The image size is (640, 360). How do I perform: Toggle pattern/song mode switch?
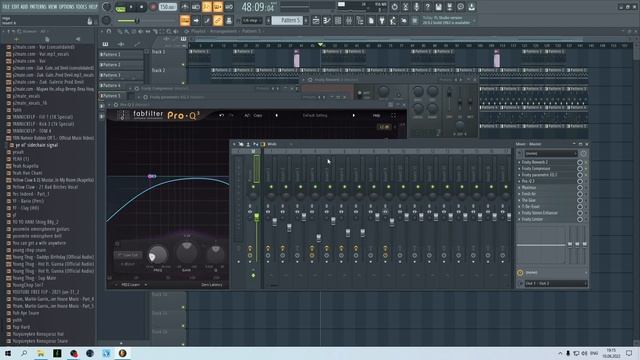coord(120,7)
